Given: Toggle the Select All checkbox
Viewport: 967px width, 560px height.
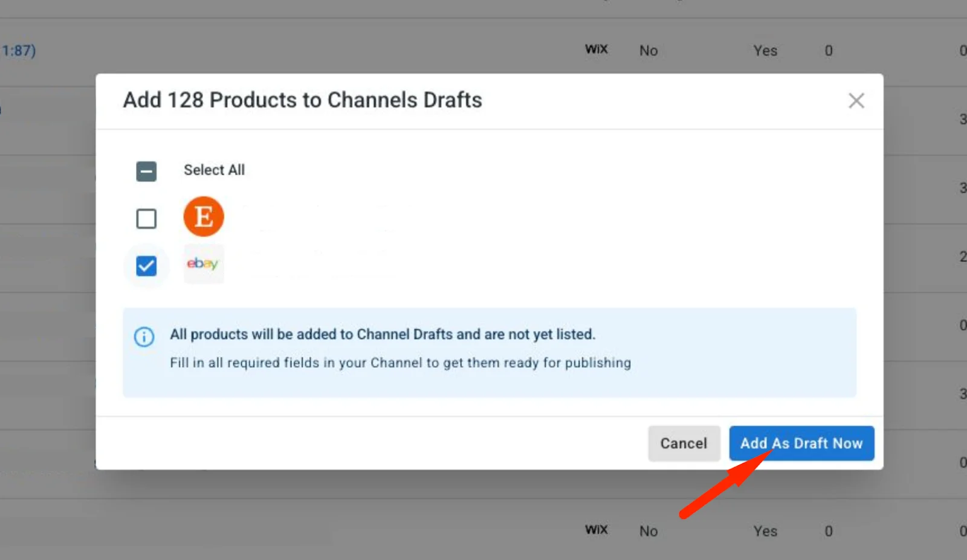Looking at the screenshot, I should click(146, 171).
